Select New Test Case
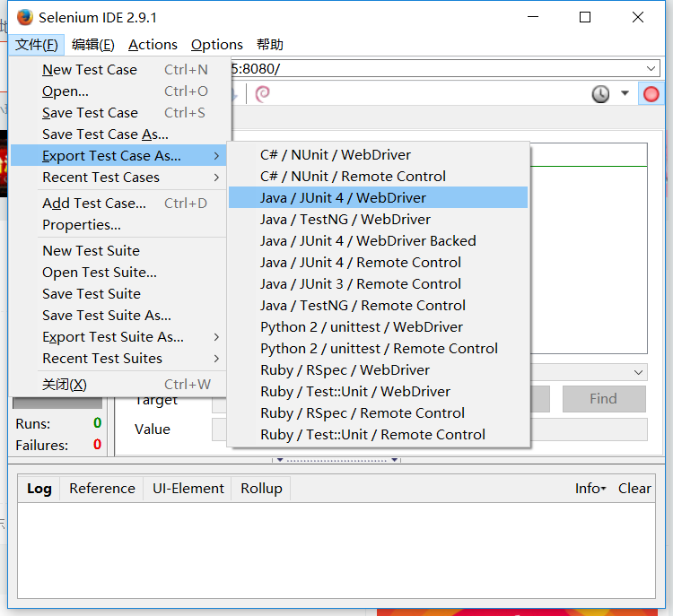 tap(119, 70)
